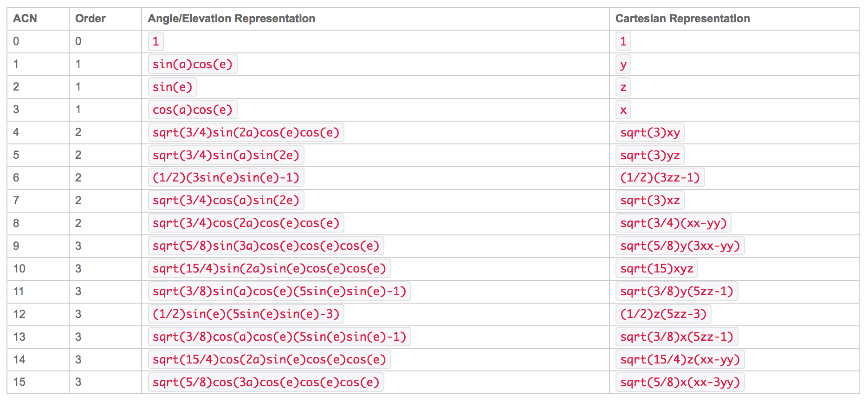Click the ACN column header
The width and height of the screenshot is (868, 402).
click(25, 19)
